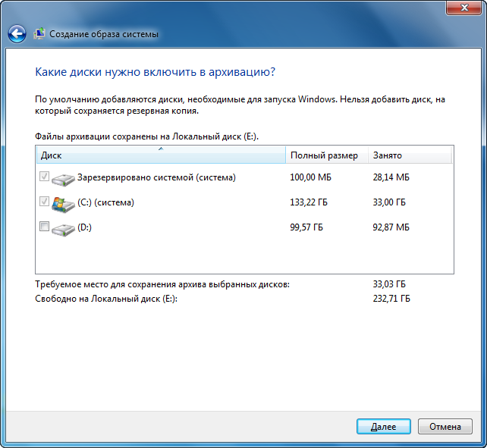Click the 28,14 МБ used value
Image resolution: width=487 pixels, height=448 pixels.
391,177
